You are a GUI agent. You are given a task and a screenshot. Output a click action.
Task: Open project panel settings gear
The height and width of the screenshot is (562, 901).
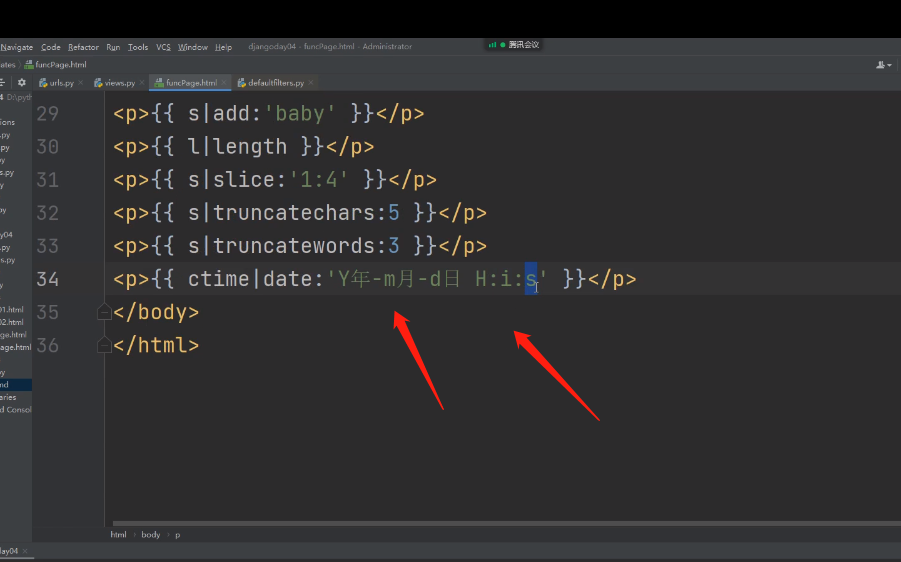22,83
